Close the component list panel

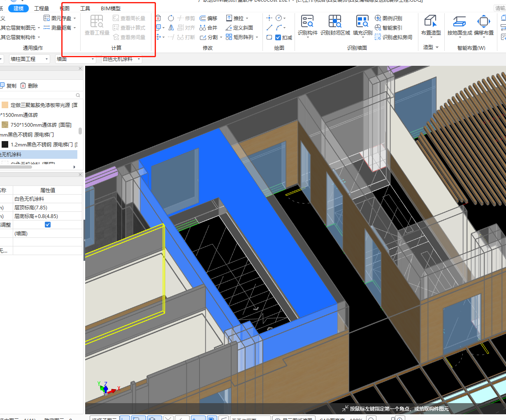point(80,68)
